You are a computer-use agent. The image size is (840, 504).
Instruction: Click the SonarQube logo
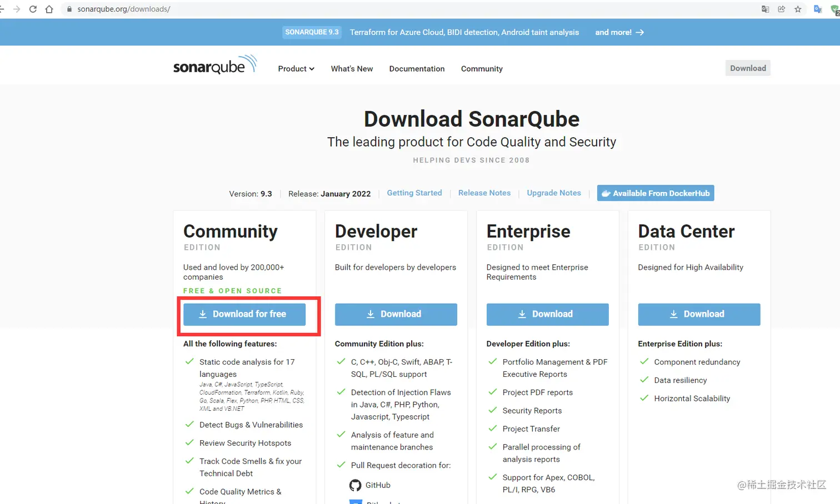pos(215,65)
